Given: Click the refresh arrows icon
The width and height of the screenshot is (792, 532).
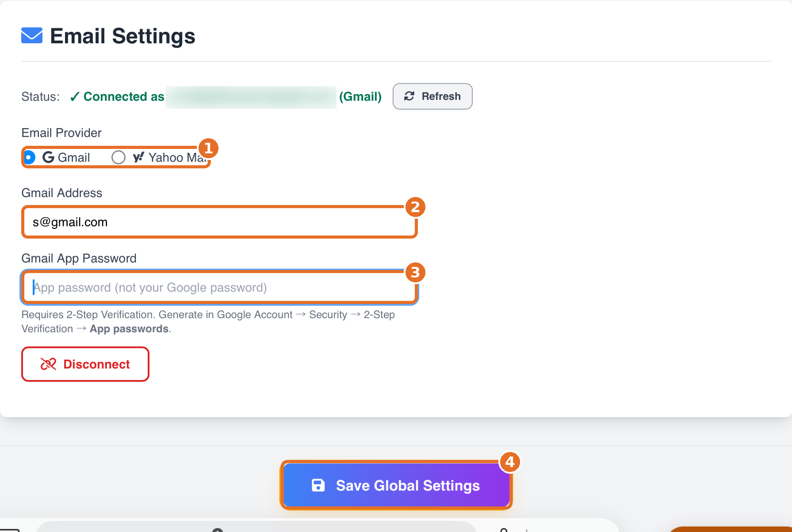Looking at the screenshot, I should click(409, 96).
